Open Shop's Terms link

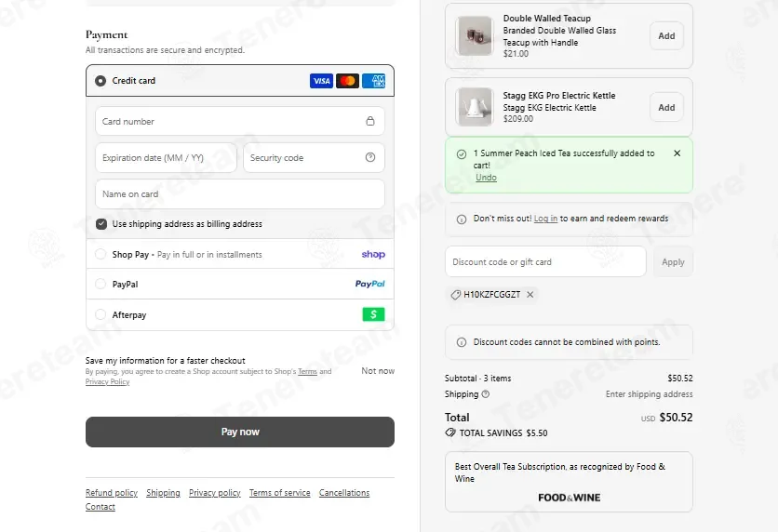click(x=307, y=371)
